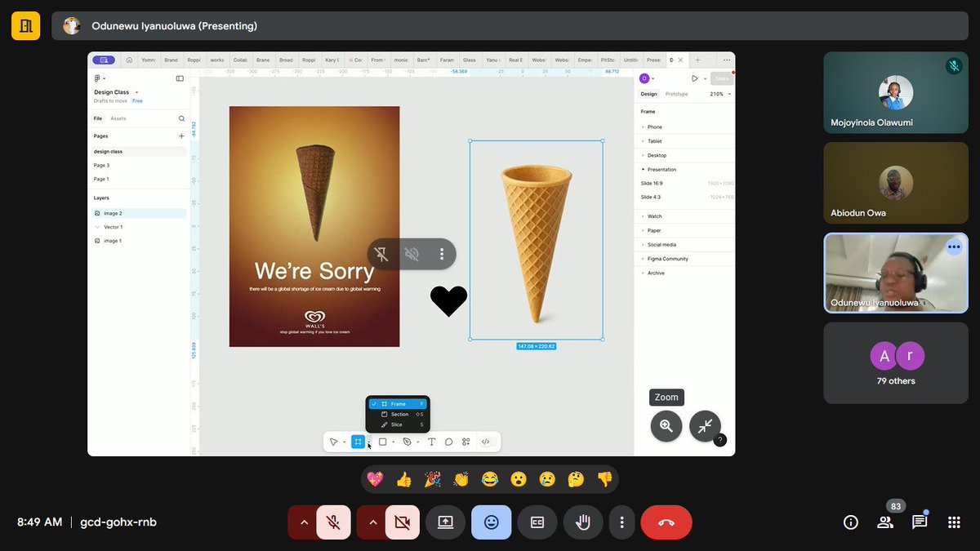Send laughing face reaction
The width and height of the screenshot is (980, 551).
[x=489, y=479]
